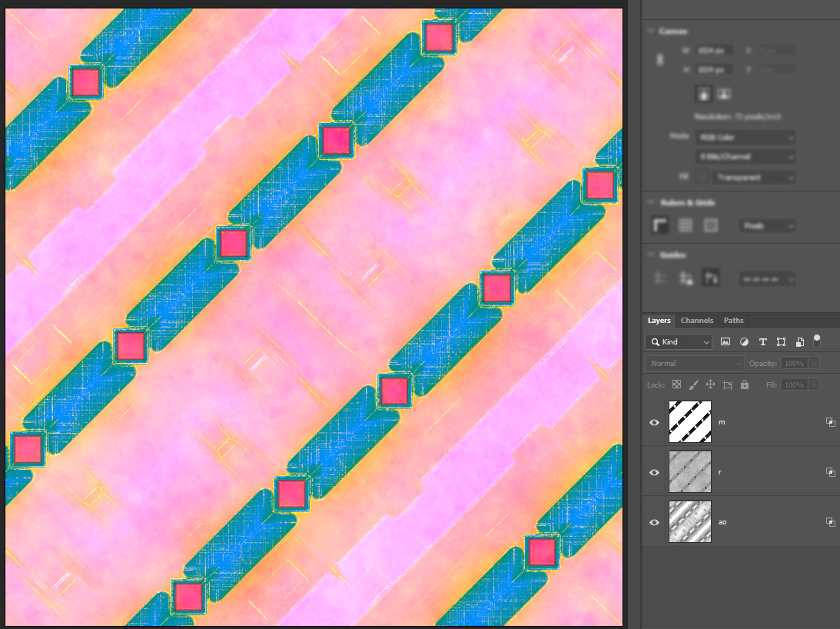
Task: Click the lock all padlock icon
Action: (x=744, y=384)
